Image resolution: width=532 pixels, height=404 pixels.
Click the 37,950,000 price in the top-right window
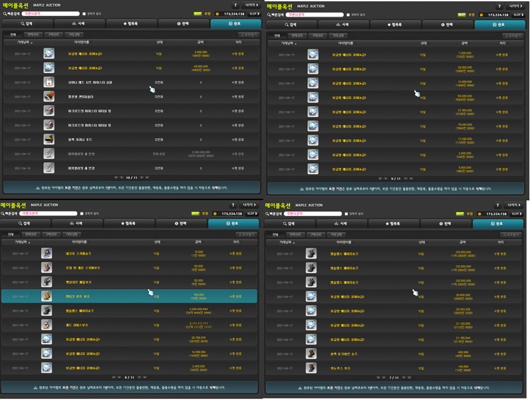pos(465,112)
